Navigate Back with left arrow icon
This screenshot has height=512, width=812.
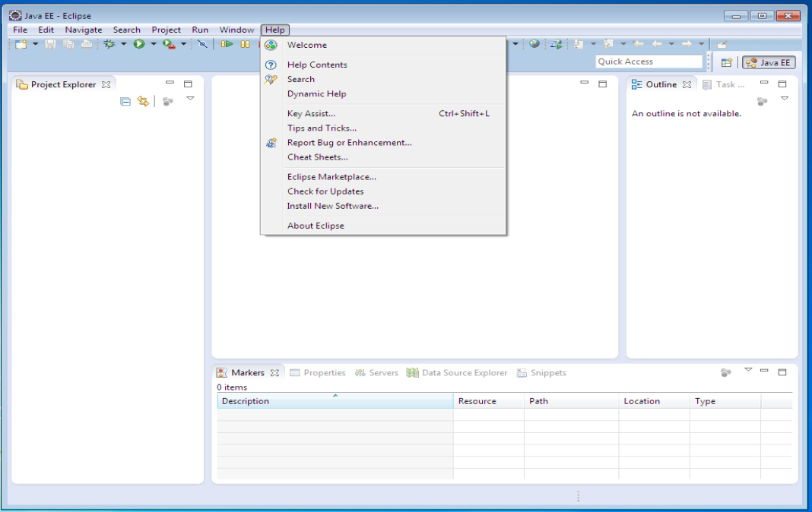tap(657, 45)
